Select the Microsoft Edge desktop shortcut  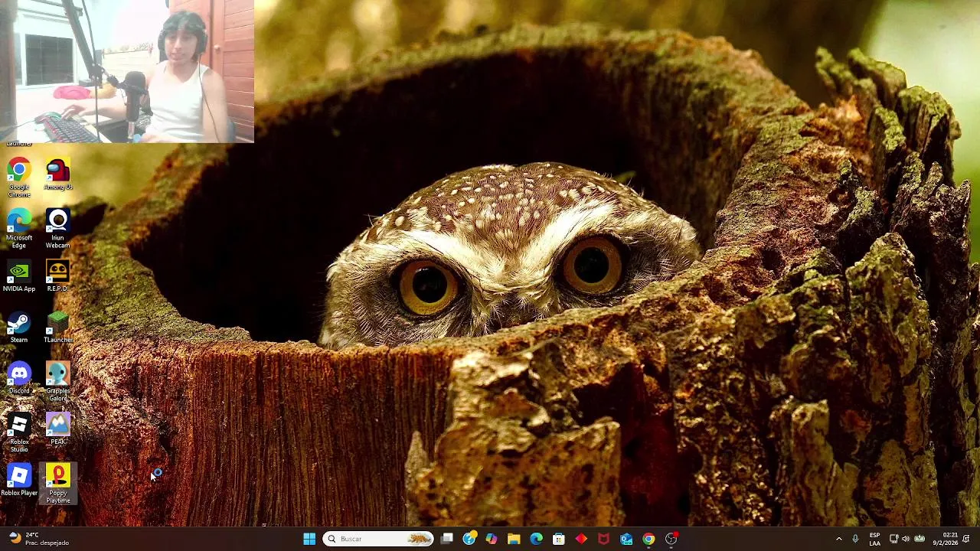(19, 228)
